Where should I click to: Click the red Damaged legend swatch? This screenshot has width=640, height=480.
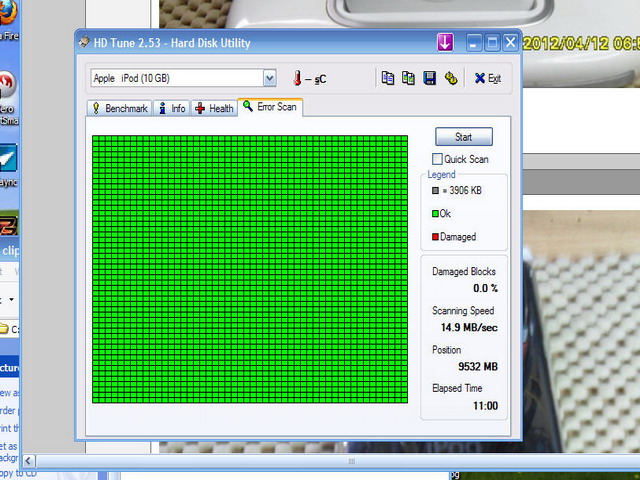(435, 237)
